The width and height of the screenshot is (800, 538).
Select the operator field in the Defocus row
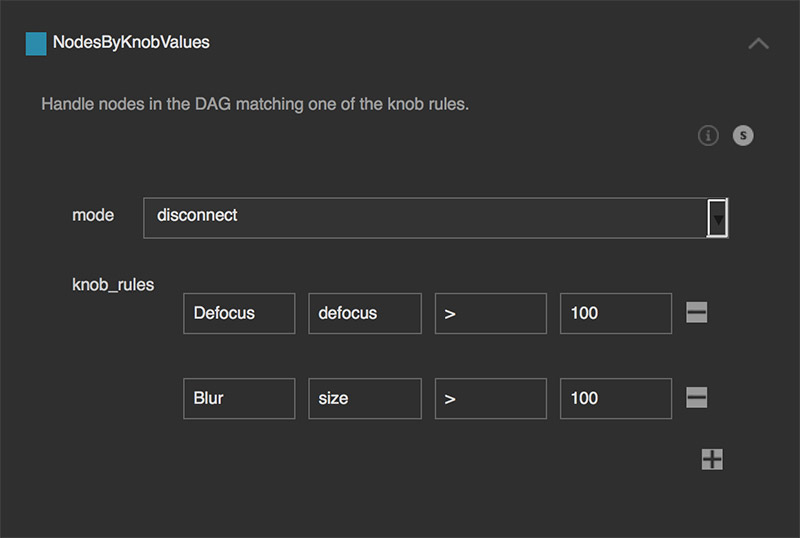pyautogui.click(x=490, y=313)
